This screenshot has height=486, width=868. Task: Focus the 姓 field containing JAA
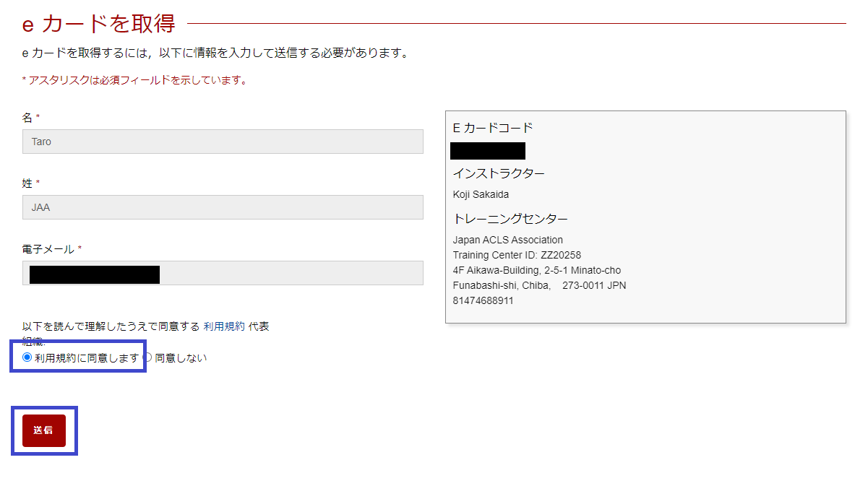(223, 207)
